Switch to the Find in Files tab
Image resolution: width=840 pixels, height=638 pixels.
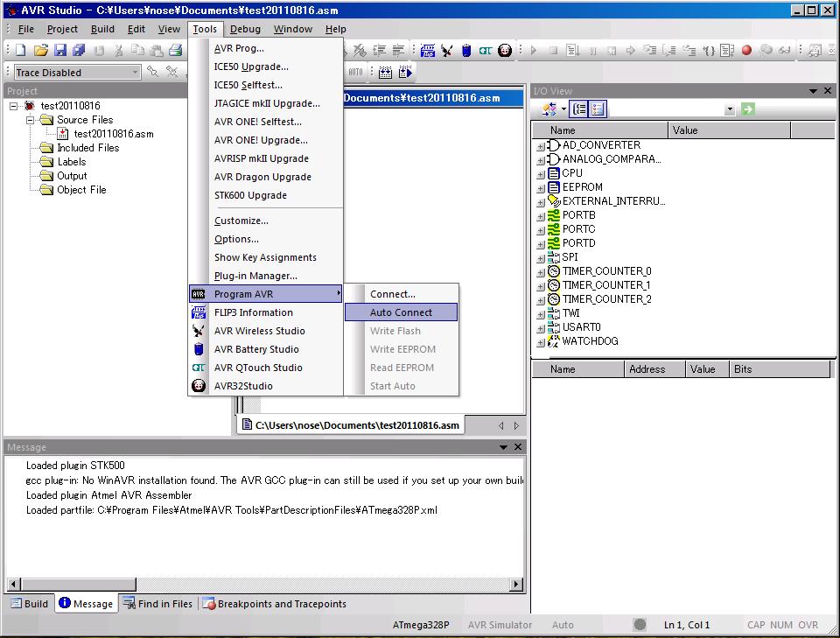coord(158,604)
